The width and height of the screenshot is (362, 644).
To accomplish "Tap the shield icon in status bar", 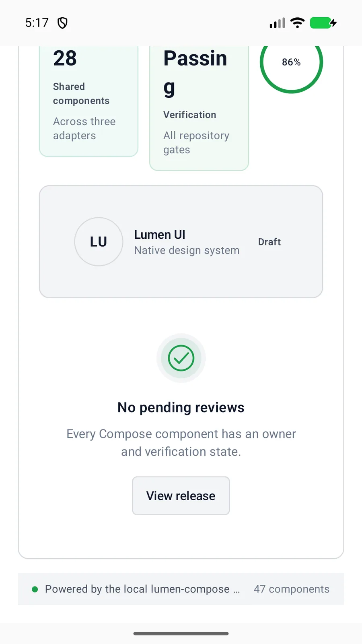I will tap(62, 23).
